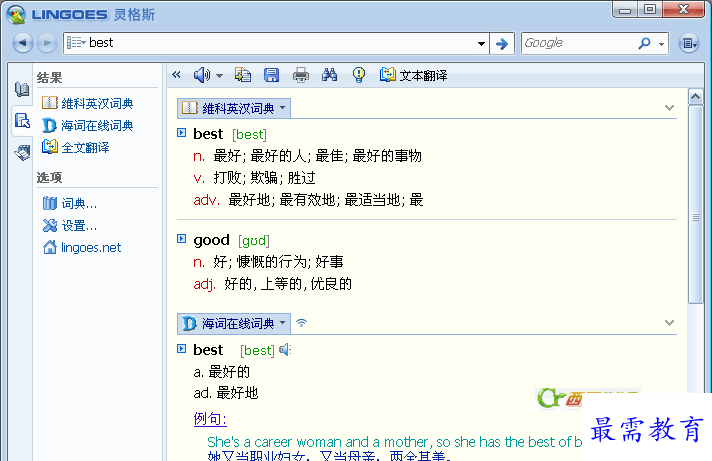Click 'a. 最好的' definition line
Image resolution: width=712 pixels, height=461 pixels.
pyautogui.click(x=222, y=372)
